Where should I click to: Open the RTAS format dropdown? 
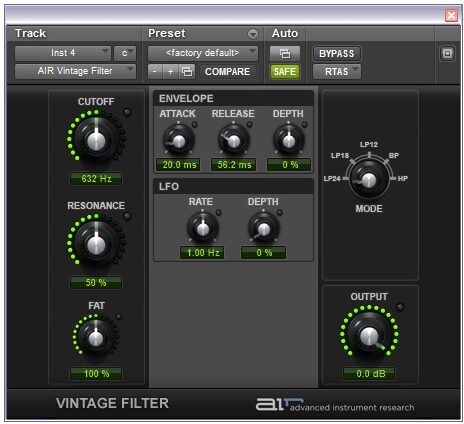pos(337,71)
